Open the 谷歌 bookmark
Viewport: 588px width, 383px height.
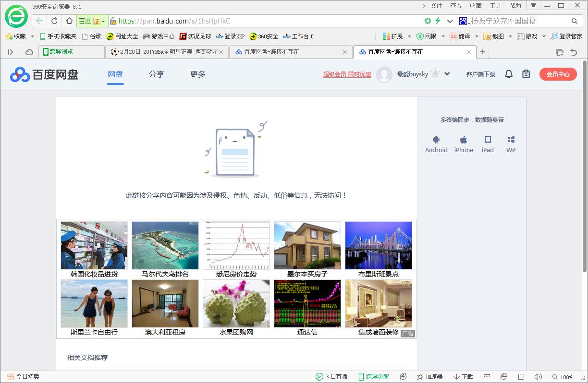(x=92, y=36)
